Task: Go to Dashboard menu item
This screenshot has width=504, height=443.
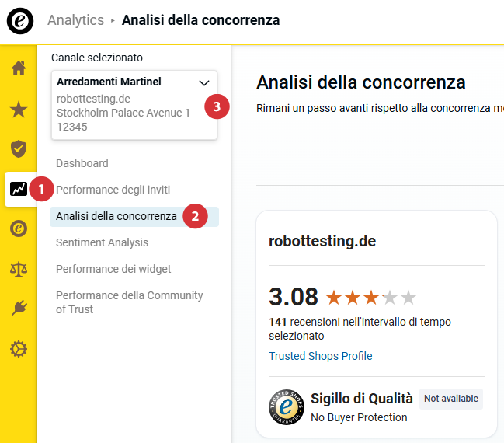Action: 82,163
